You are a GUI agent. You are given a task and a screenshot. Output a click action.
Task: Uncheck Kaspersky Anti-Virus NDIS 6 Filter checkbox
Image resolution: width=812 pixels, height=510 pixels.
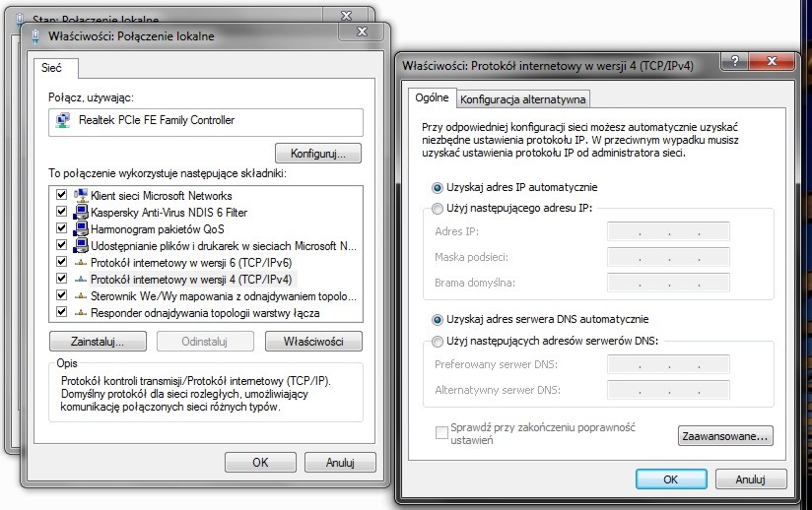coord(62,211)
